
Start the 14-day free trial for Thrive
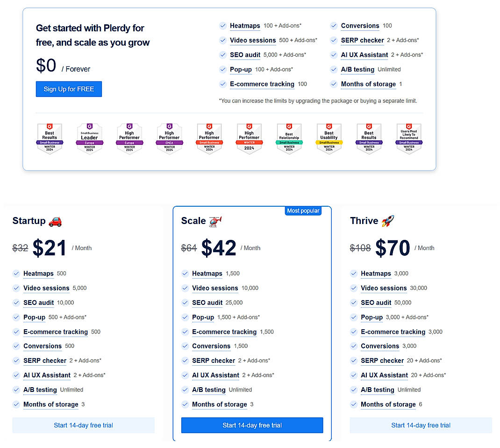(421, 425)
